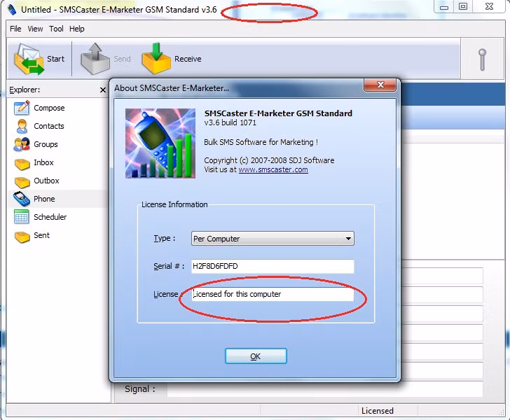This screenshot has height=420, width=510.
Task: Click the OK button
Action: (256, 356)
